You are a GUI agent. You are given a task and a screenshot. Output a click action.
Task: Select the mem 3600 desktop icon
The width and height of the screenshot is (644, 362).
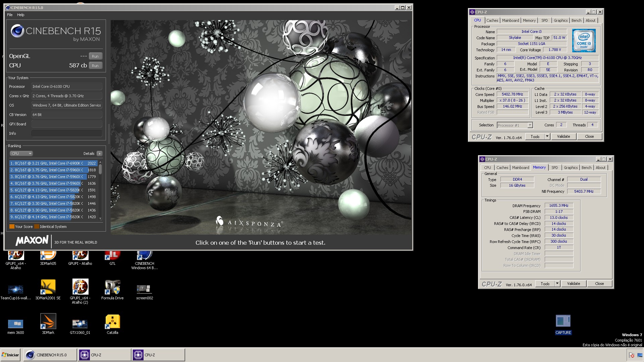tap(16, 326)
